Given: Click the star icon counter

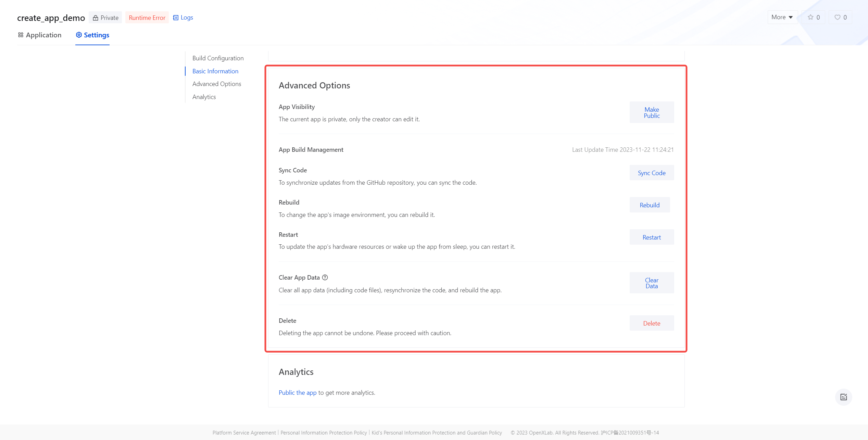Looking at the screenshot, I should 814,17.
